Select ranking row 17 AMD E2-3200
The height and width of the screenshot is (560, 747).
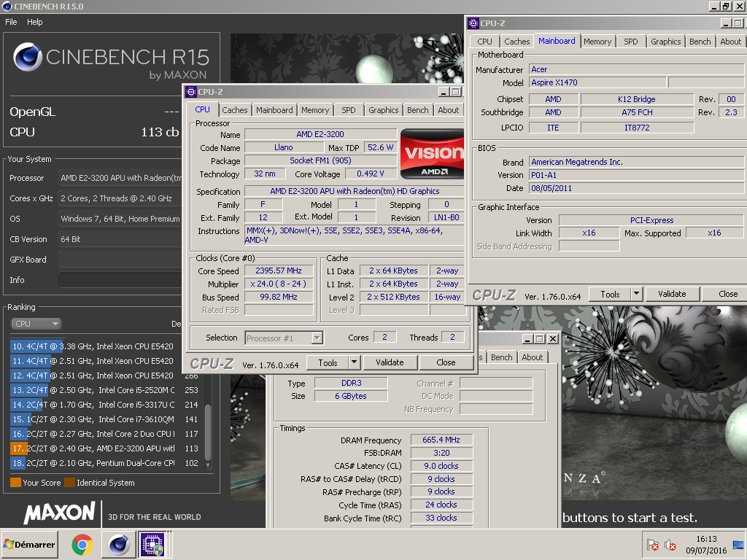point(105,448)
